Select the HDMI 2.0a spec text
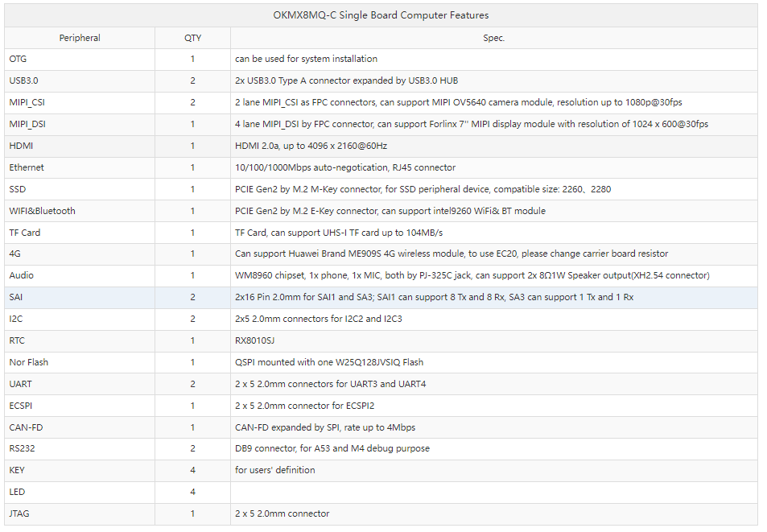Screen dimensions: 767x532 (311, 146)
